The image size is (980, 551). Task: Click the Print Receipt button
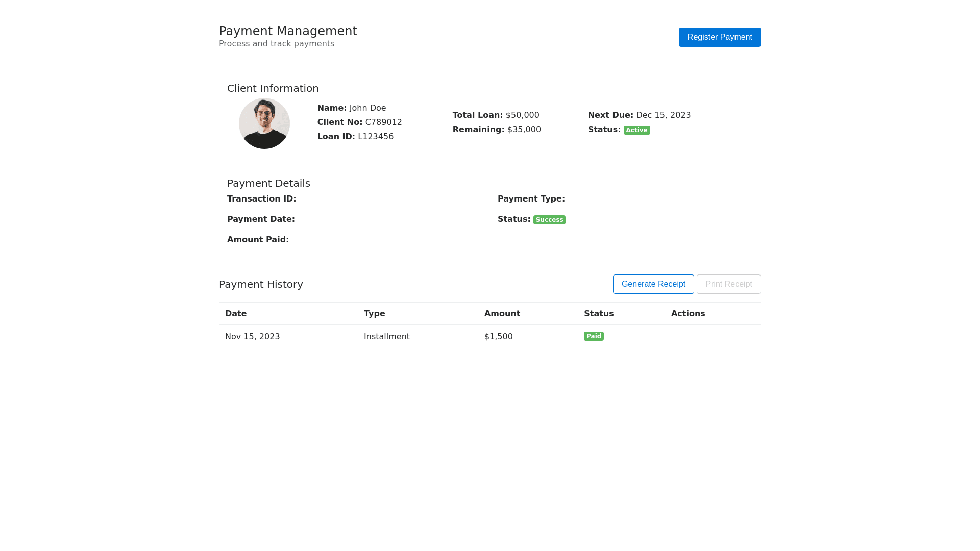(728, 284)
